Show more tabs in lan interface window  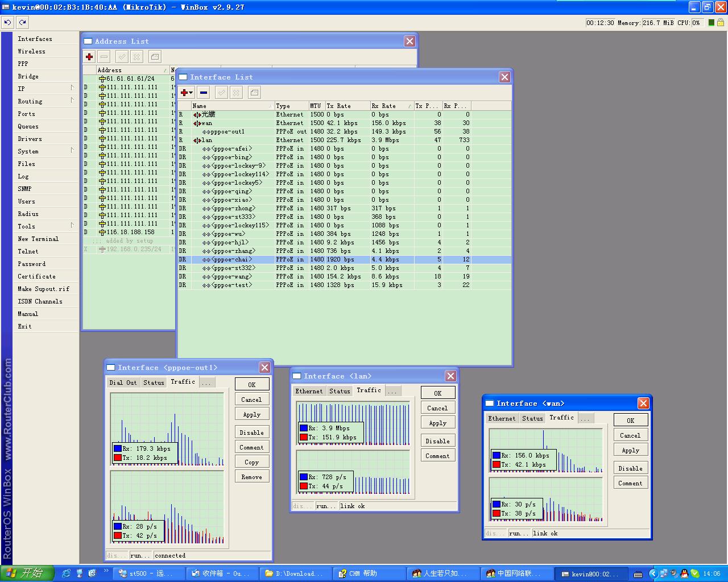pos(392,391)
